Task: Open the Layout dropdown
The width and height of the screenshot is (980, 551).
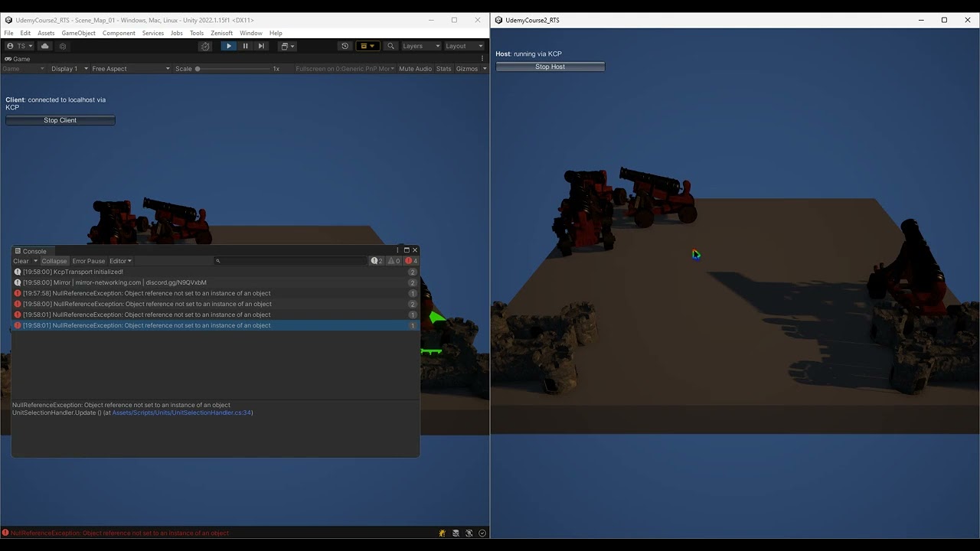Action: 464,46
